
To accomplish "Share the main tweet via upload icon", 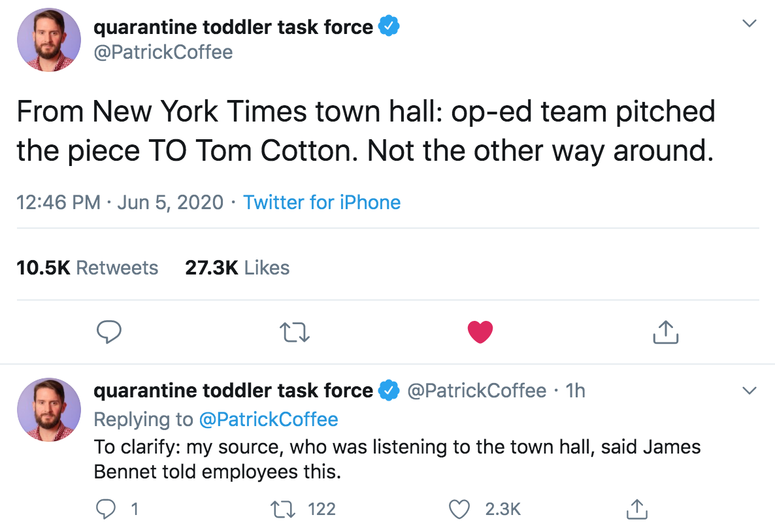I will pos(665,332).
